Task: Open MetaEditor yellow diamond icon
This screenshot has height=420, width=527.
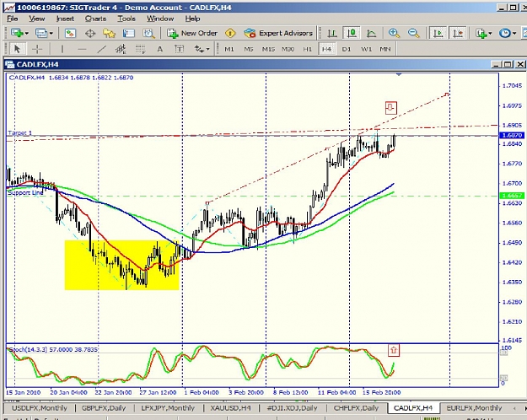Action: tap(230, 33)
